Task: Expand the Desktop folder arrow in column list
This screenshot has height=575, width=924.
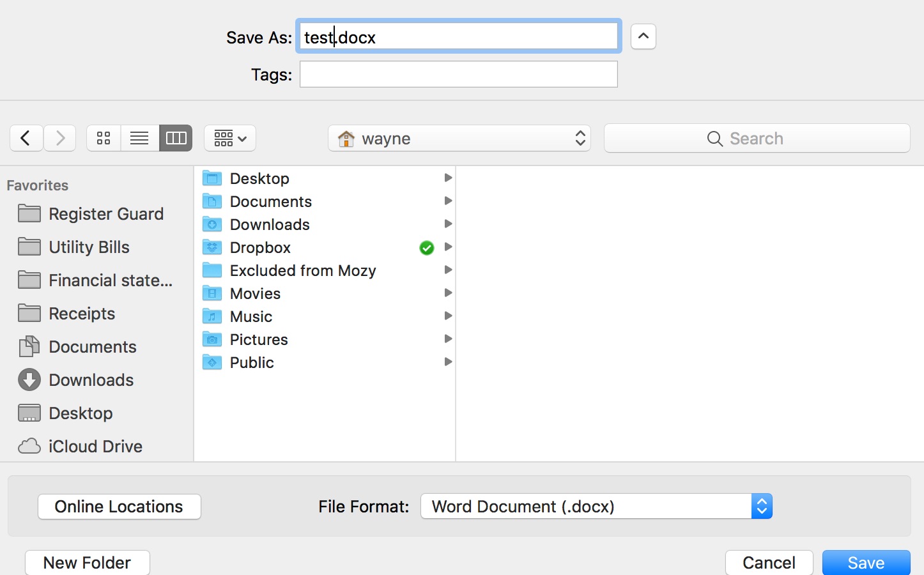Action: [448, 178]
